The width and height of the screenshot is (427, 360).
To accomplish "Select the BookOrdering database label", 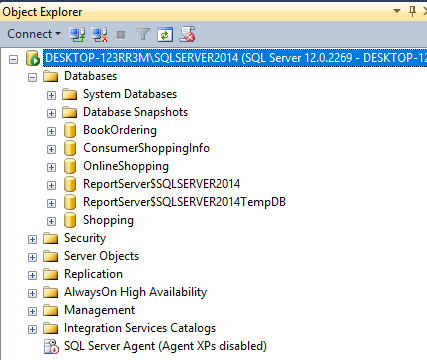I will pos(120,130).
